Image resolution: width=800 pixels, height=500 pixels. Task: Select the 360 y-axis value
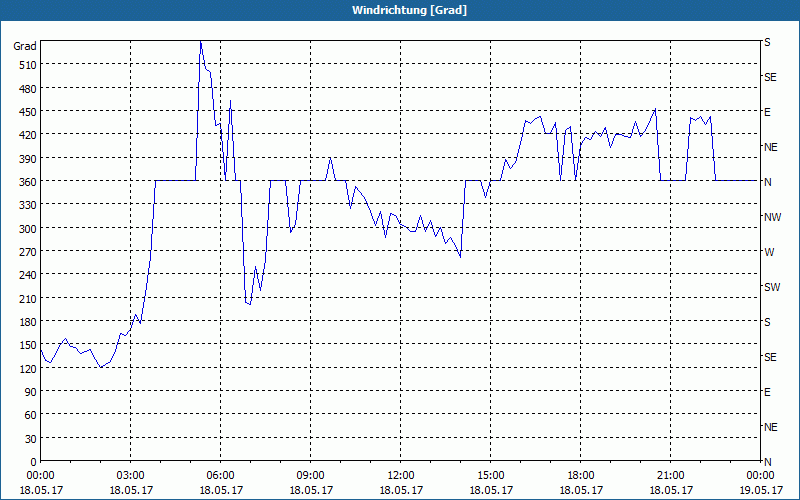tap(28, 182)
